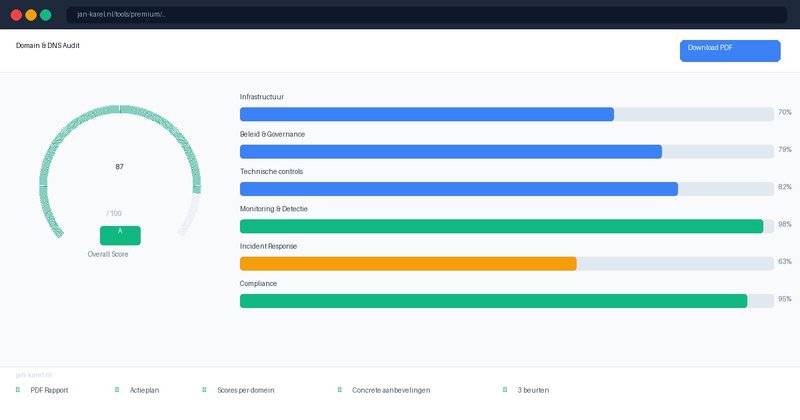Click the Scores per domein text
Screen dimensions: 800x420
(246, 390)
